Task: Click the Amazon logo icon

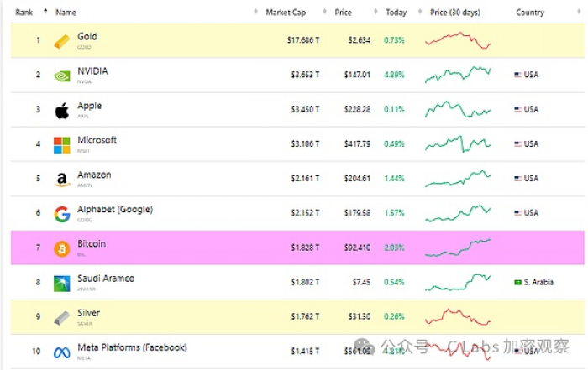Action: coord(62,180)
